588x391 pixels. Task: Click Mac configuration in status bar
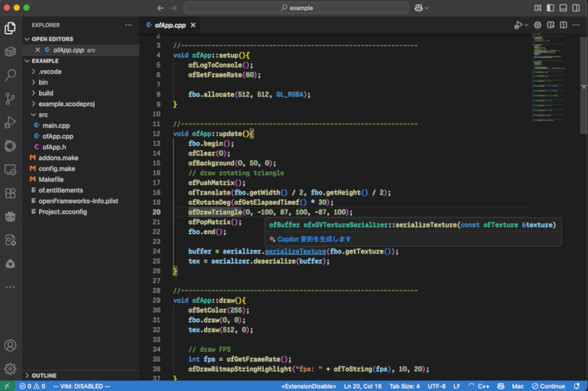[517, 386]
